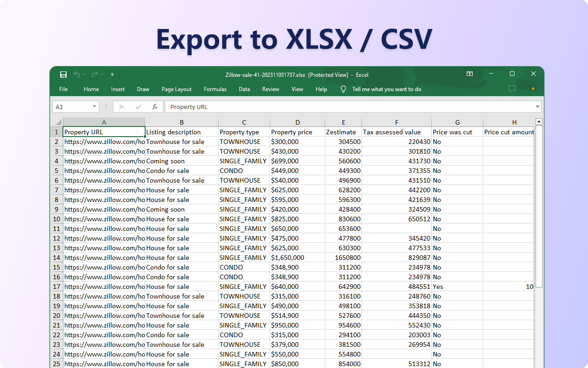The height and width of the screenshot is (368, 588).
Task: Click 'Coming soon' in row 9
Action: coord(182,209)
